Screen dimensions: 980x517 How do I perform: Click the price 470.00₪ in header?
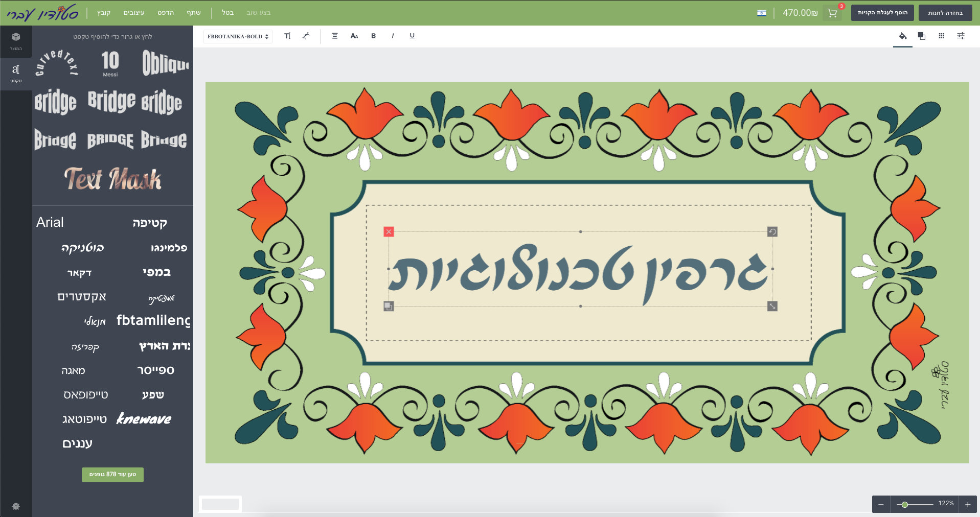pos(800,13)
